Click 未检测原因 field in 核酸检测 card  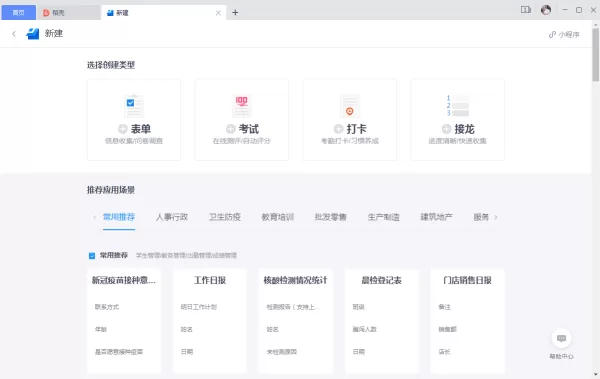282,352
